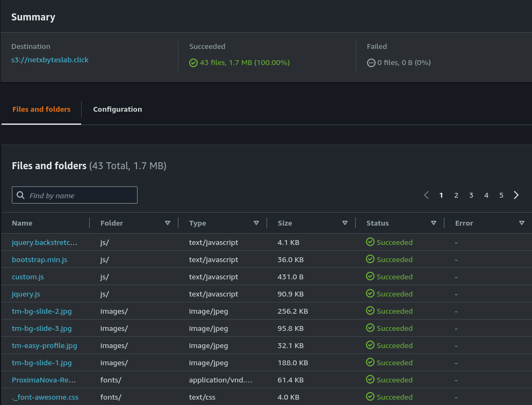Sort by the Folder column arrow
Image resolution: width=532 pixels, height=405 pixels.
click(x=168, y=223)
